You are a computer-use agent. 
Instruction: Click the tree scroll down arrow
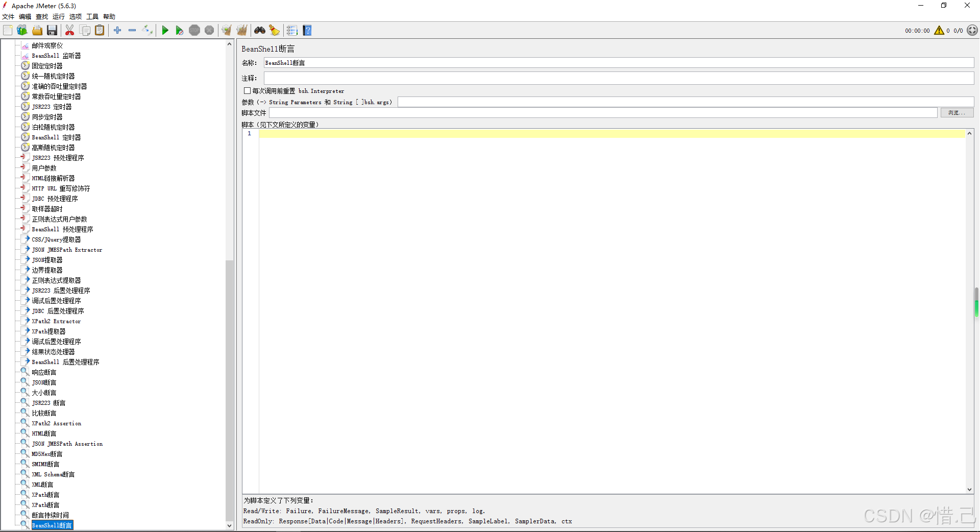pyautogui.click(x=229, y=525)
